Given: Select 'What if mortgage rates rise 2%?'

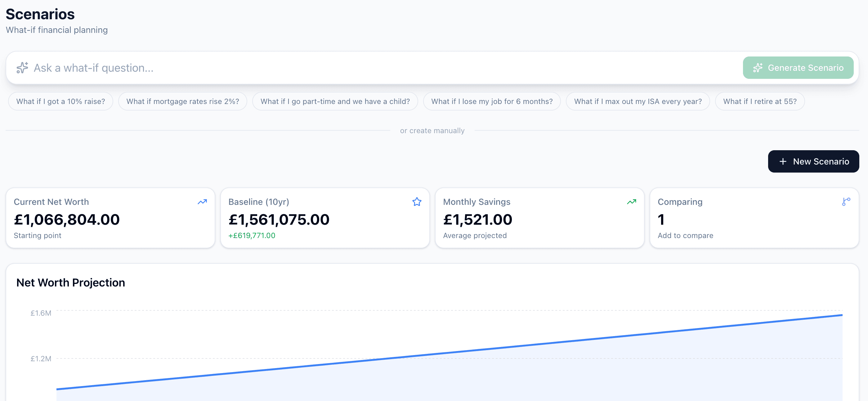Looking at the screenshot, I should [182, 101].
